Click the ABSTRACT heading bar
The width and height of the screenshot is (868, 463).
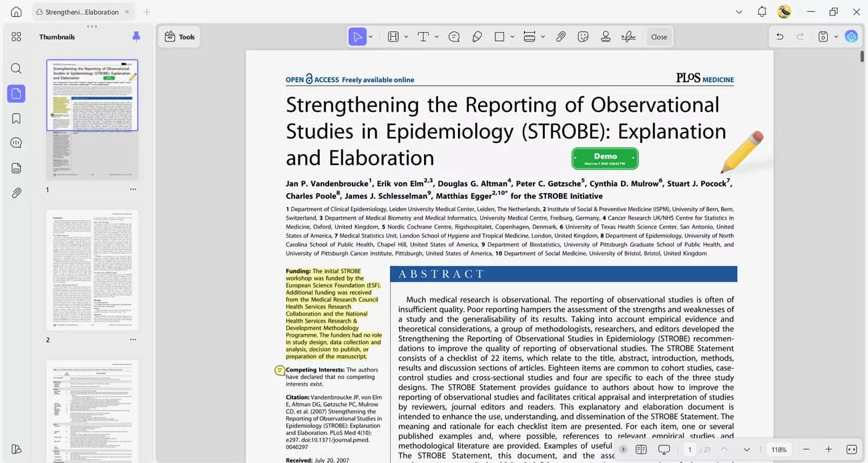[564, 274]
